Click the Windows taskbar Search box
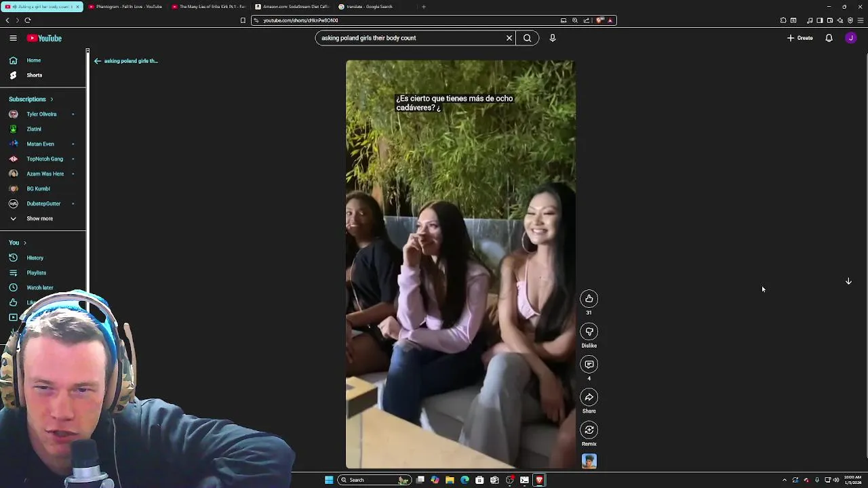The image size is (868, 488). tap(375, 480)
